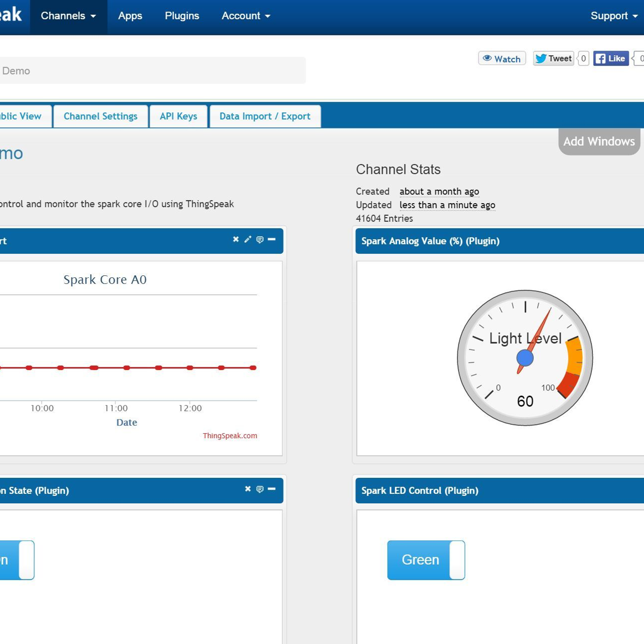
Task: Click the Watch eye icon
Action: 487,58
